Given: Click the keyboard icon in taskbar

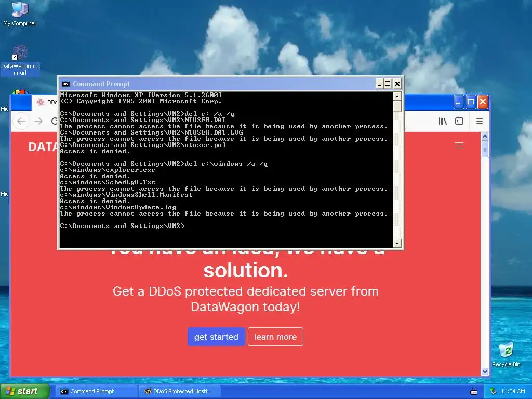Looking at the screenshot, I should click(474, 392).
